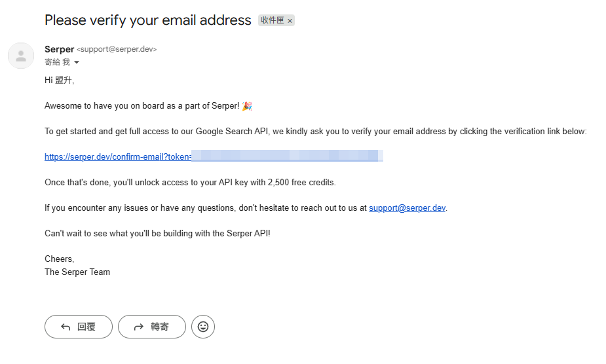Click the blurred token part of the link

point(287,156)
